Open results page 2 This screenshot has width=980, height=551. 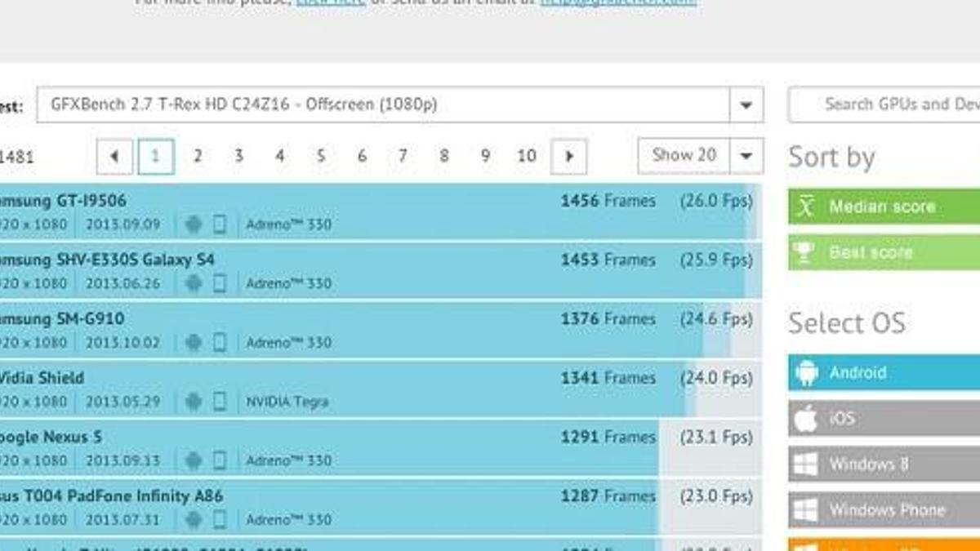(197, 156)
